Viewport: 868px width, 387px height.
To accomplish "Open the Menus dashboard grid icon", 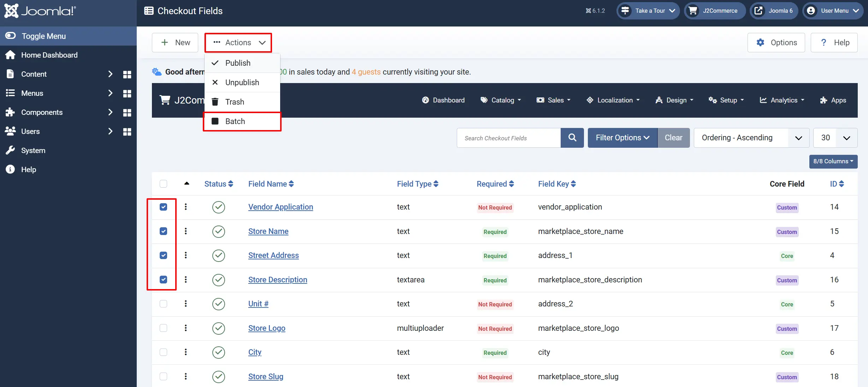I will (x=127, y=93).
